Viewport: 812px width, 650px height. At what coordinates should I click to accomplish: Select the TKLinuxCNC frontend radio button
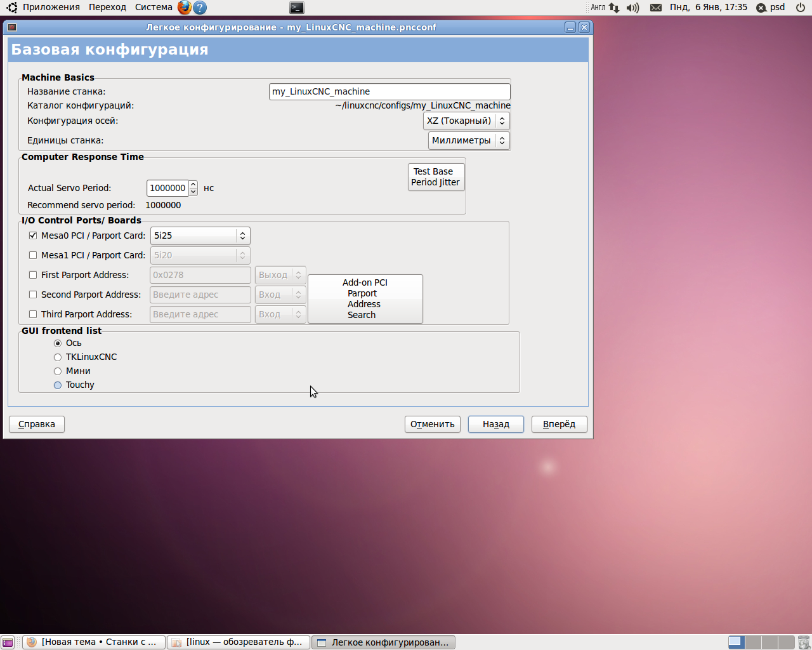click(58, 357)
